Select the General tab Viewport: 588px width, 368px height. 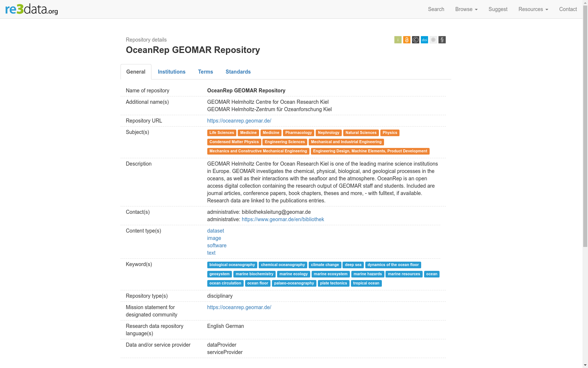[x=136, y=72]
